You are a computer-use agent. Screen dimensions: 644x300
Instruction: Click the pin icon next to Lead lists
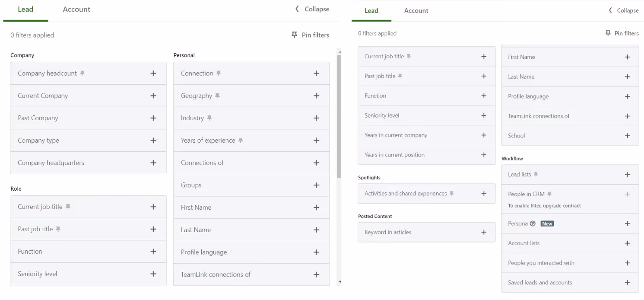click(536, 175)
